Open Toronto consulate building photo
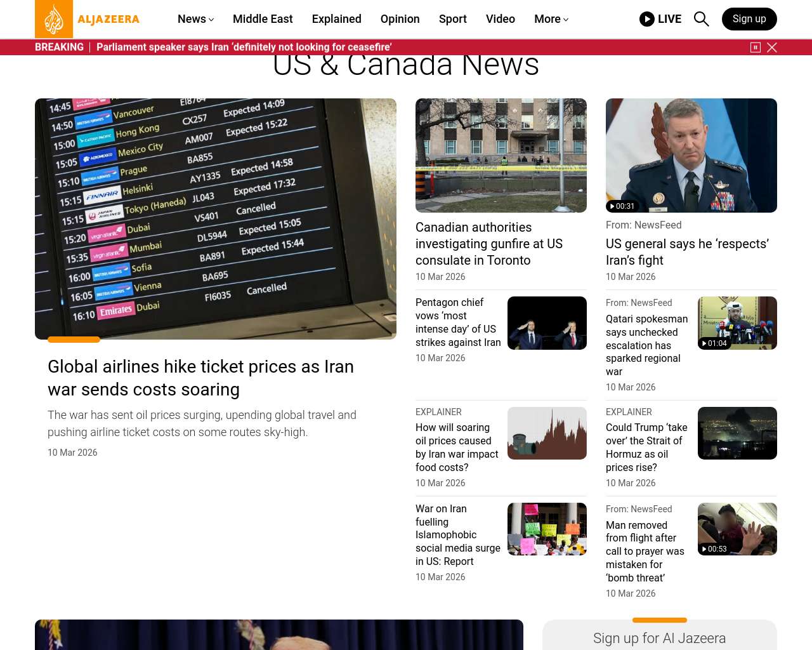Image resolution: width=812 pixels, height=650 pixels. coord(501,156)
